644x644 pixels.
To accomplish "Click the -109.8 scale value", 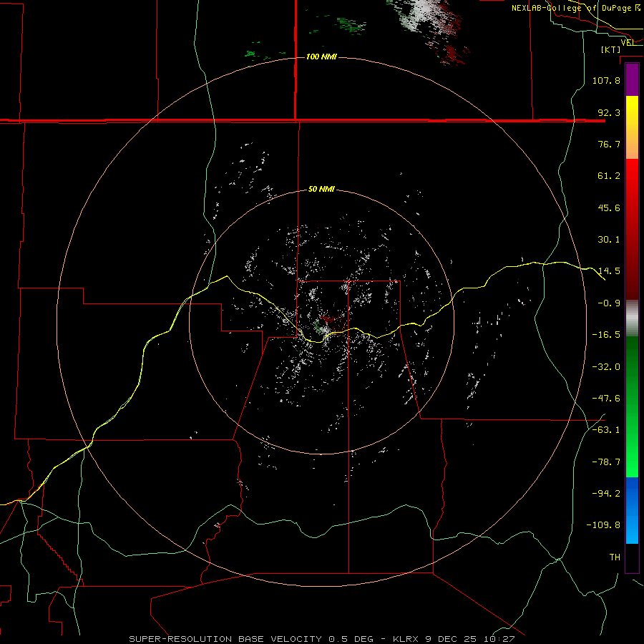I will [x=603, y=525].
